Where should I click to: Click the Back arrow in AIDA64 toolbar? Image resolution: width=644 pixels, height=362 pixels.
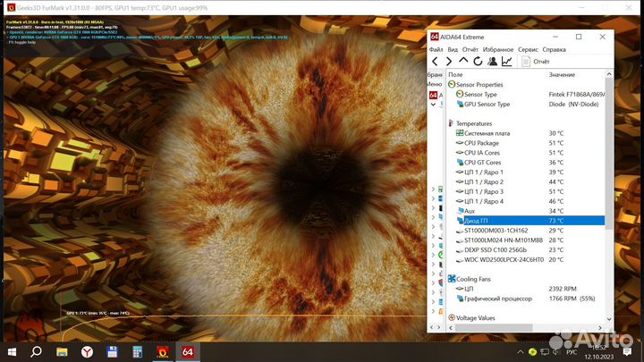click(x=436, y=61)
